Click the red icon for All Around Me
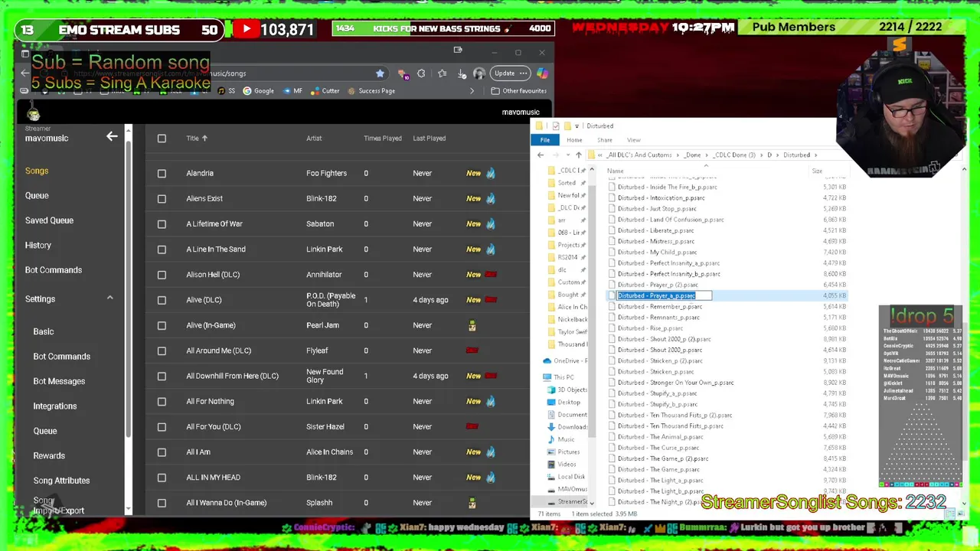 coord(472,350)
